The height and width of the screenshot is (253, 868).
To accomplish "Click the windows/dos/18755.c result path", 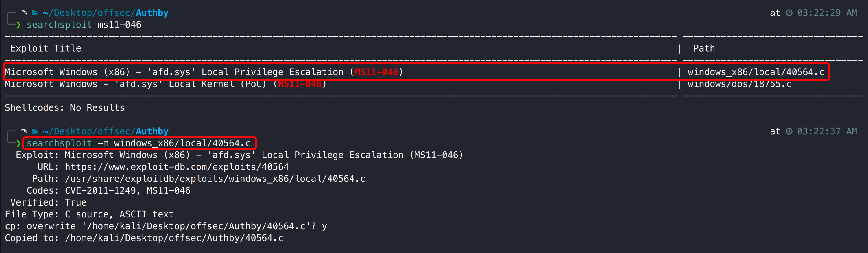I will [x=739, y=84].
